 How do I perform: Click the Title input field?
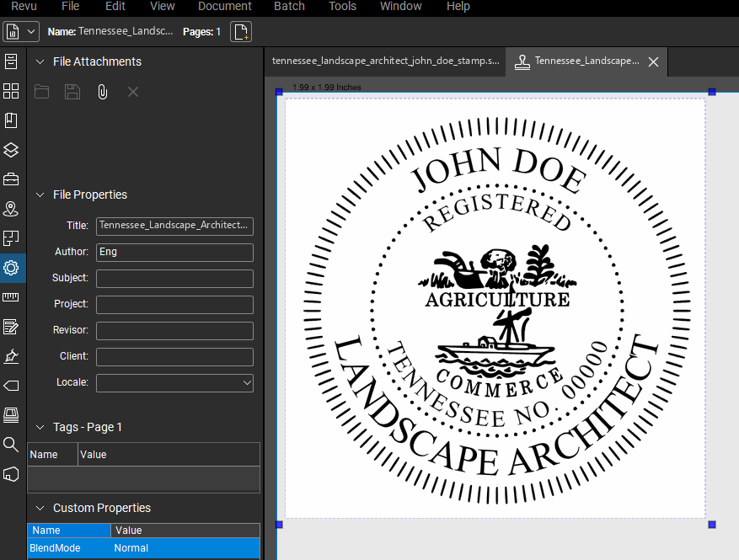click(174, 226)
